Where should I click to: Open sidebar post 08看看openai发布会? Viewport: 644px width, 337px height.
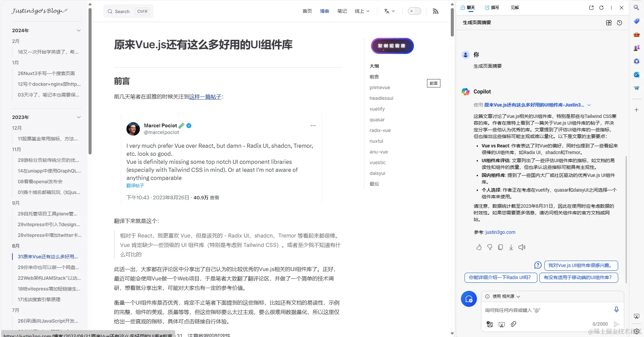coord(40,182)
